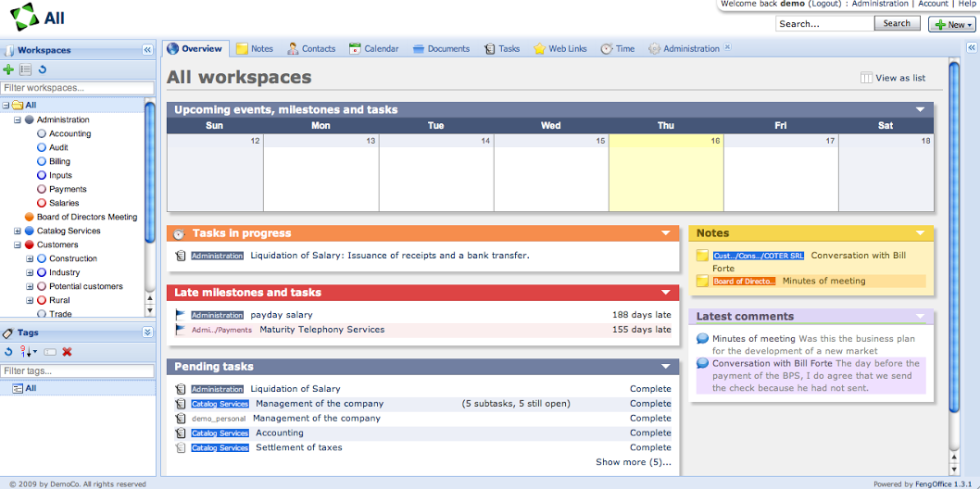Expand the Catalog Services workspace node
The width and height of the screenshot is (980, 489).
tap(18, 232)
